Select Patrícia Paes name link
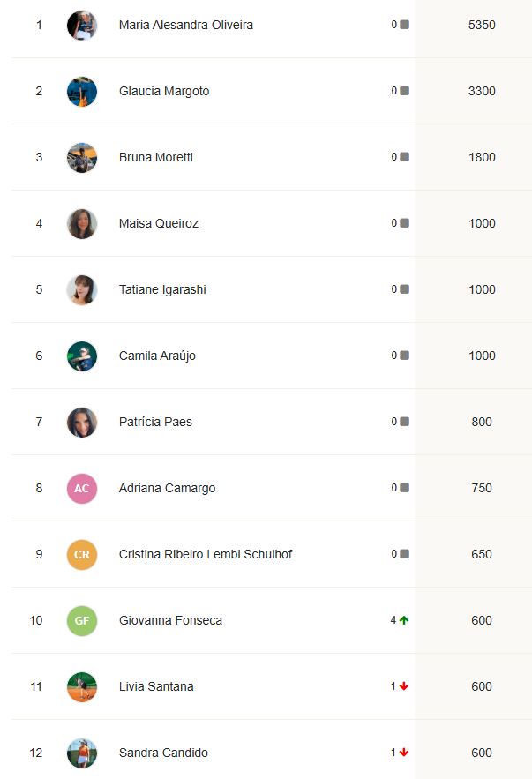 click(x=155, y=422)
